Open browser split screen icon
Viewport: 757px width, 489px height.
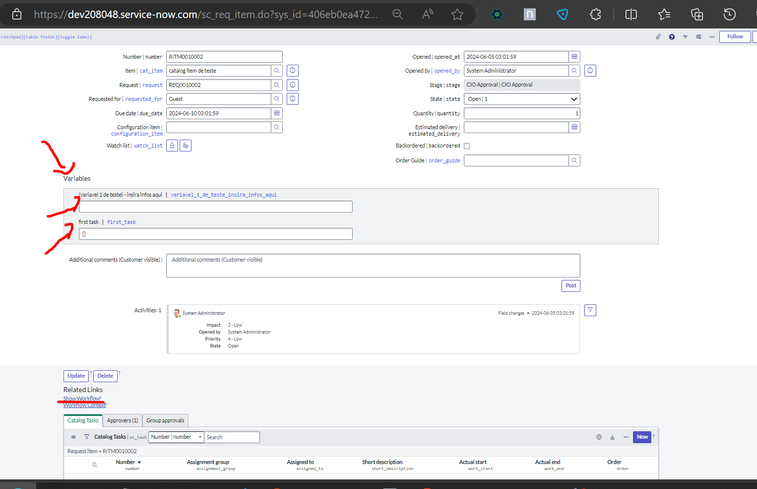tap(631, 14)
